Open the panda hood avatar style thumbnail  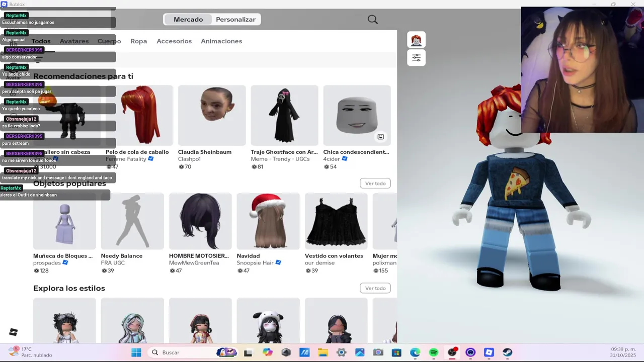click(268, 321)
